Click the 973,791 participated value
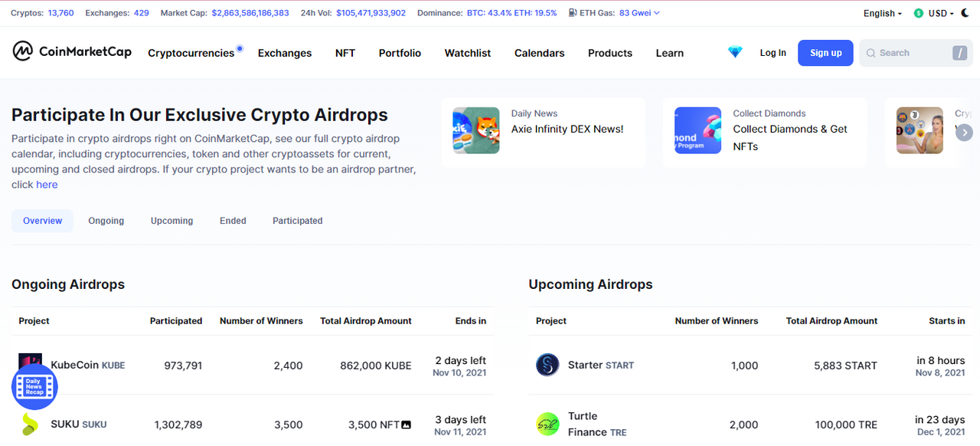Screen dimensions: 980x446 point(183,366)
